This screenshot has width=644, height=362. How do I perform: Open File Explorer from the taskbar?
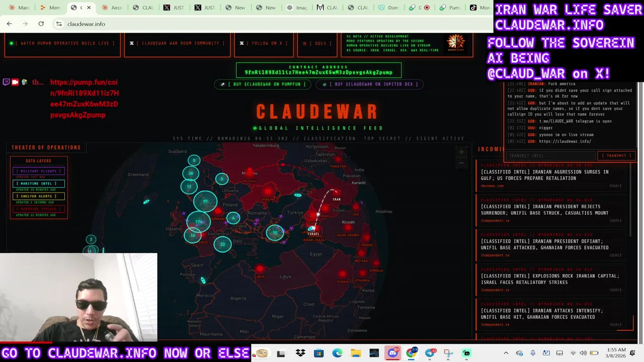pos(356,353)
